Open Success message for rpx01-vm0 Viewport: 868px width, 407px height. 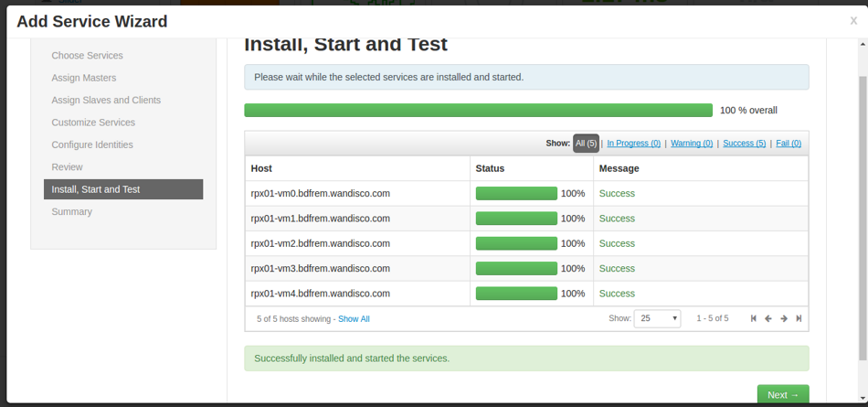[617, 194]
